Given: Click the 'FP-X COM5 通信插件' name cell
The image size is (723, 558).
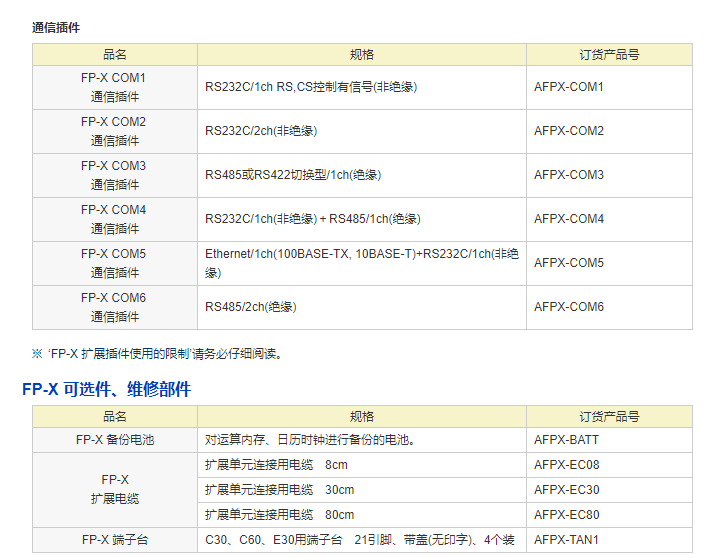Looking at the screenshot, I should [115, 263].
